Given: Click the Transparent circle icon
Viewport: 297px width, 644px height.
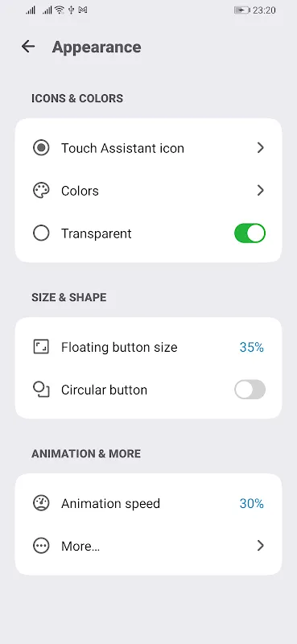Looking at the screenshot, I should pos(41,233).
